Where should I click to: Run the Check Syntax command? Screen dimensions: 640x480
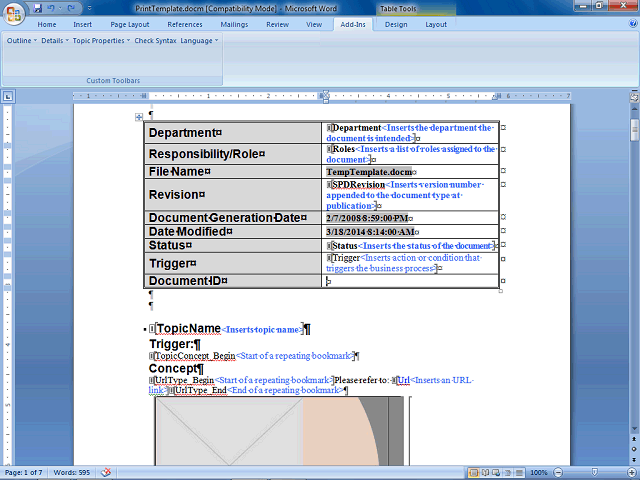(x=156, y=40)
